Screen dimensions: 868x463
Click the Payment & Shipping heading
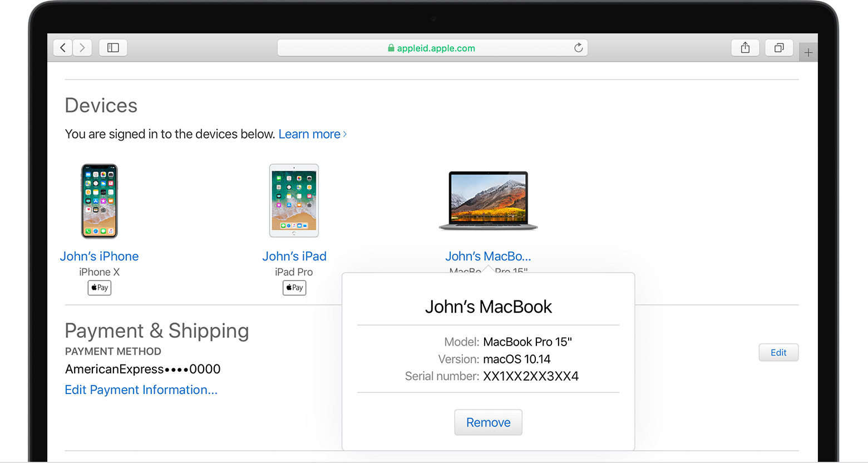(157, 331)
